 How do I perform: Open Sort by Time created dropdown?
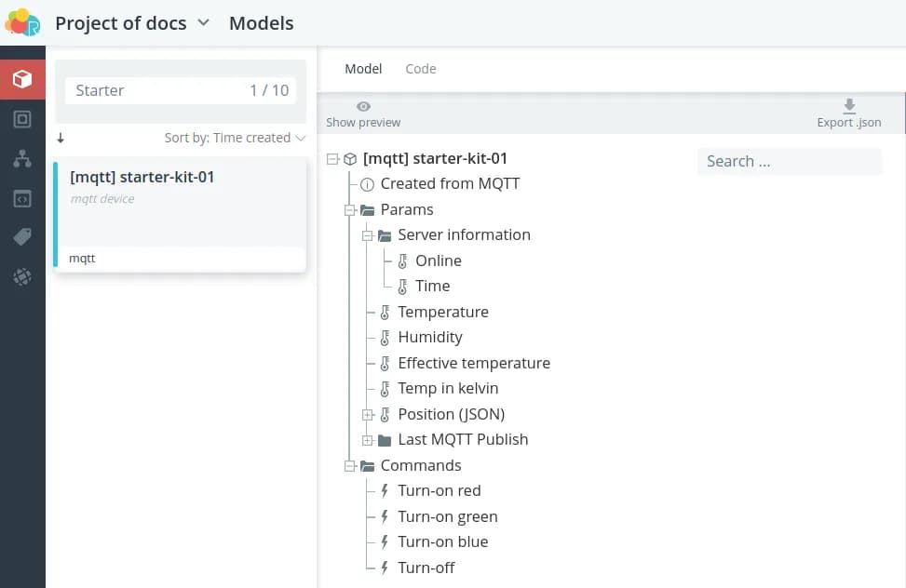235,138
